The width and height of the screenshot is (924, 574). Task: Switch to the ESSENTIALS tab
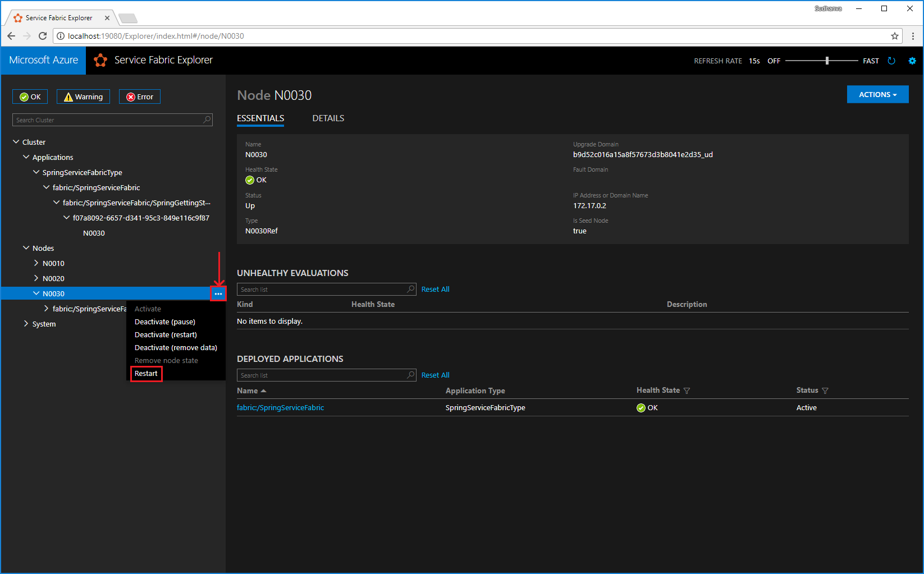click(260, 118)
